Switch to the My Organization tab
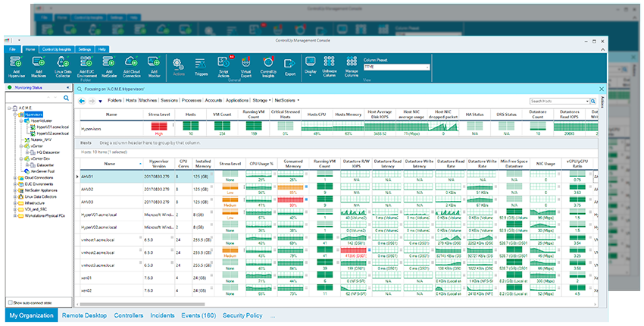The height and width of the screenshot is (326, 644). (x=31, y=315)
